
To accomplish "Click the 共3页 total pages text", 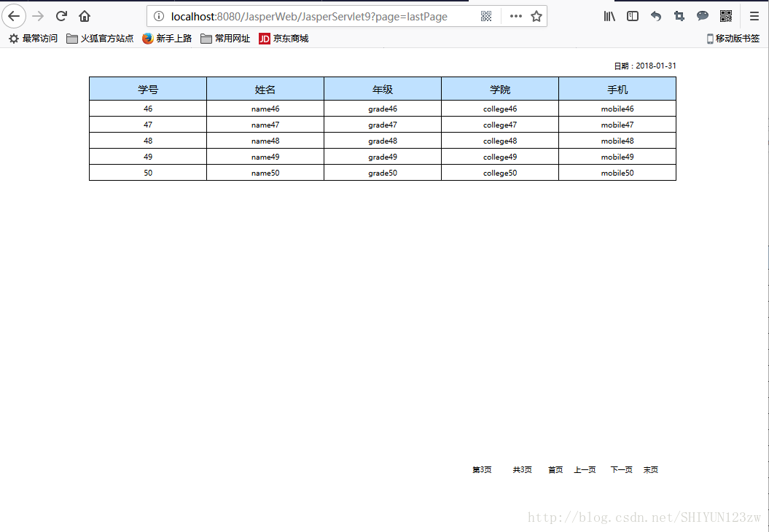I will [523, 470].
